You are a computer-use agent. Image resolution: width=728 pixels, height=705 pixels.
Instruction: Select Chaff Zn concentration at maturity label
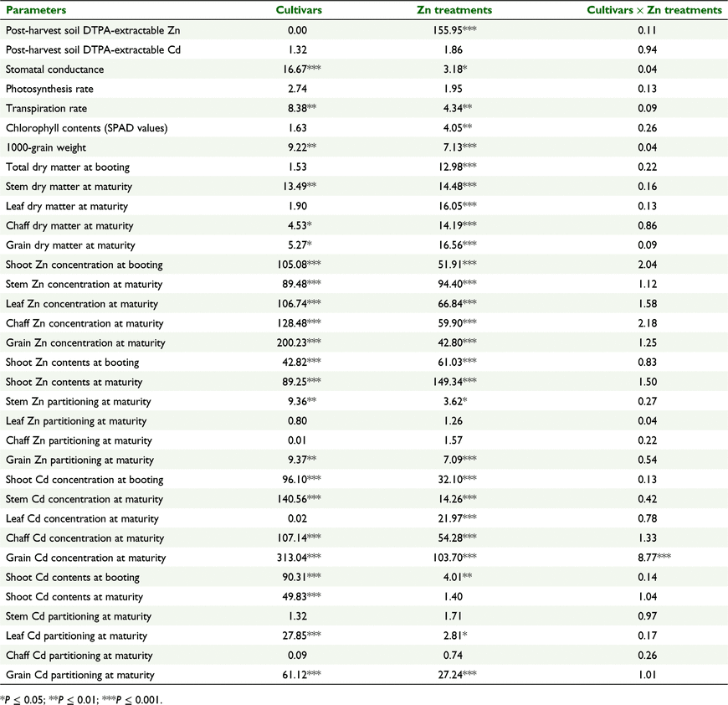(x=85, y=323)
